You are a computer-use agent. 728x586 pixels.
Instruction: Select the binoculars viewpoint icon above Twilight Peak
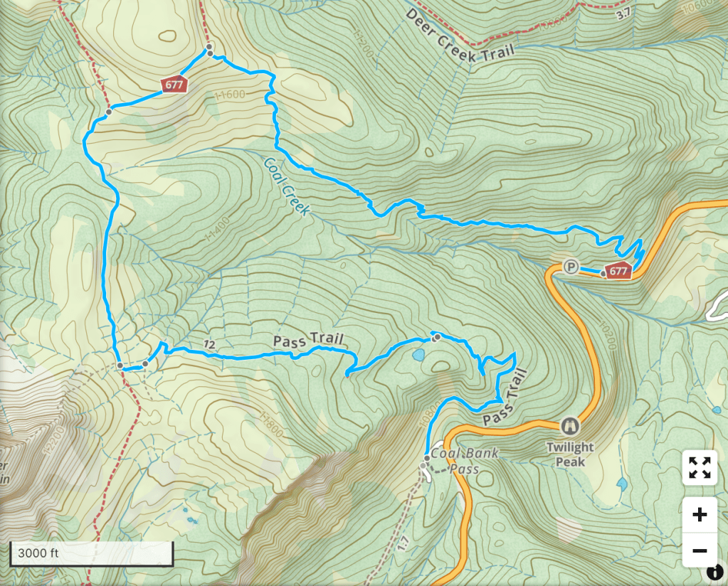coord(570,425)
